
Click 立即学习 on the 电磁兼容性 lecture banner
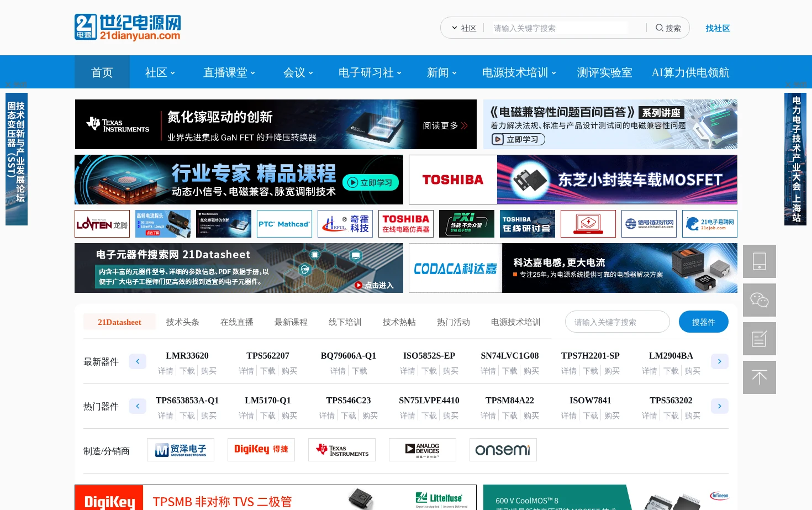pyautogui.click(x=518, y=139)
